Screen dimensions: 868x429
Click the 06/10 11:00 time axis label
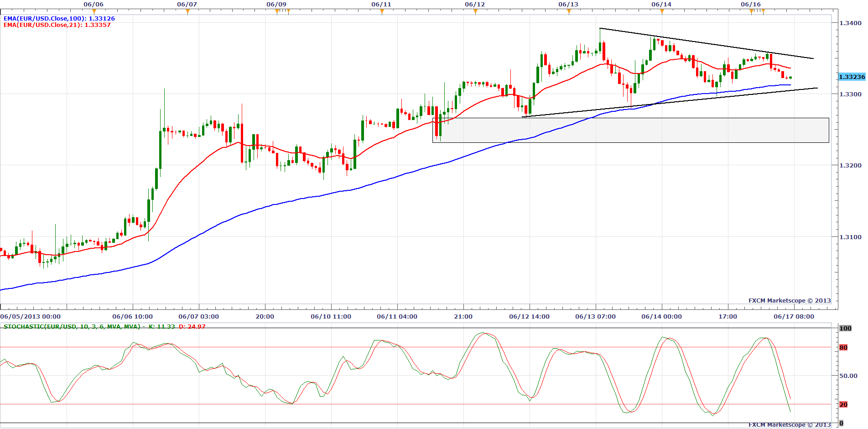coord(331,317)
